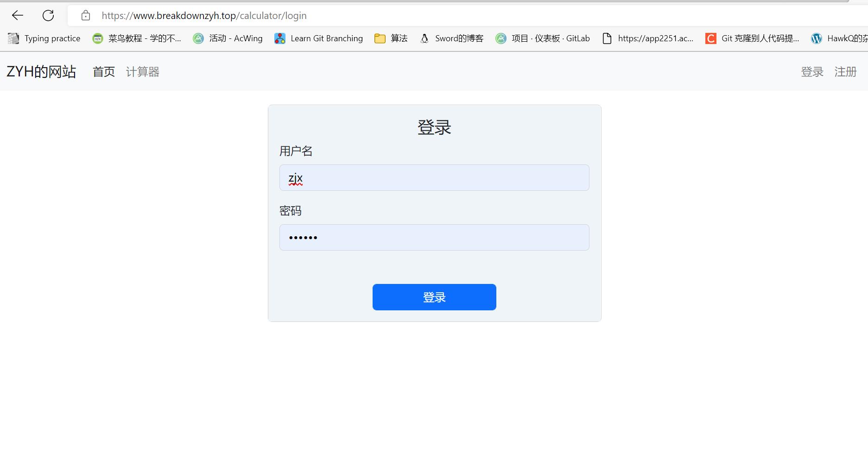Click 登录 in the top navigation
This screenshot has width=868, height=453.
(x=812, y=72)
